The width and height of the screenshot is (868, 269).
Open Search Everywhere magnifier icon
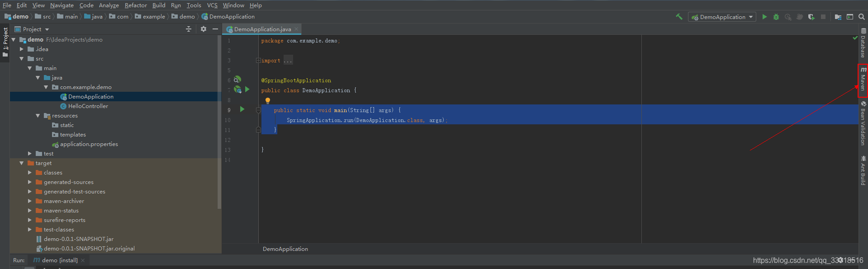(x=862, y=17)
